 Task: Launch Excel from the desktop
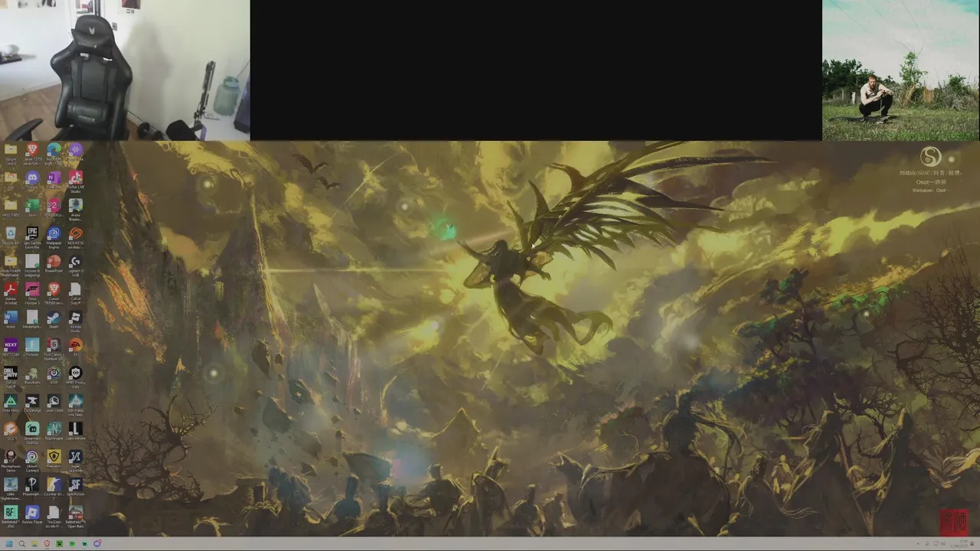click(32, 209)
